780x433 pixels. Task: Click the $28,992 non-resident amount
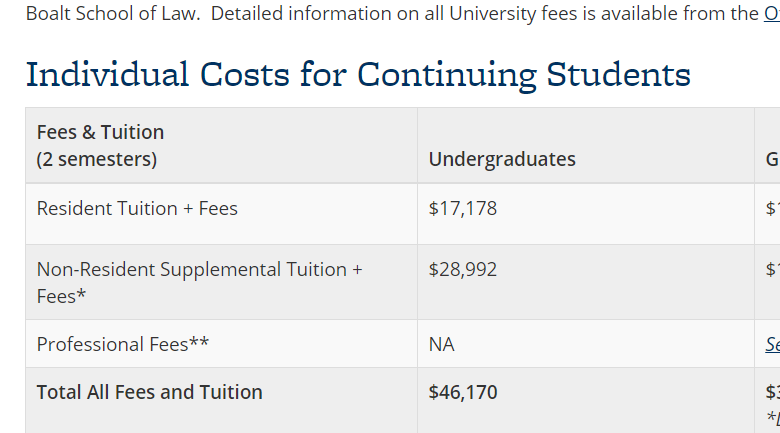(x=462, y=269)
